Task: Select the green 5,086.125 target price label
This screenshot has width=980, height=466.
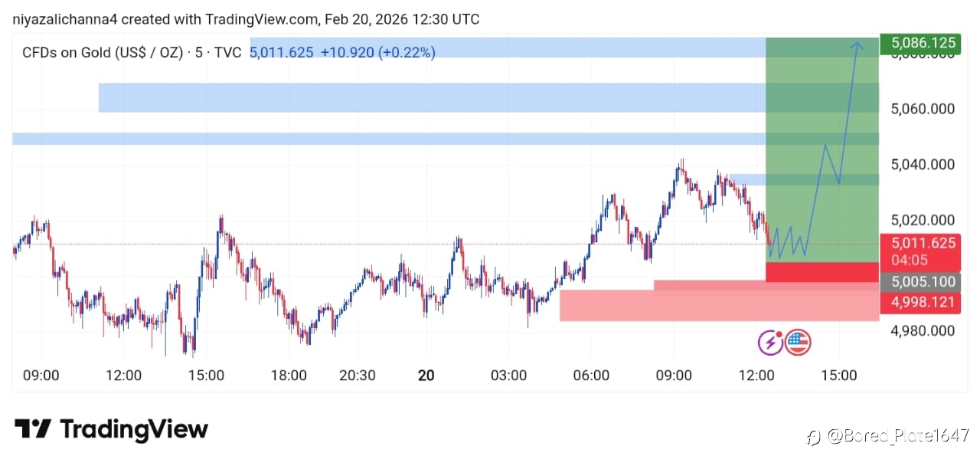Action: [919, 43]
